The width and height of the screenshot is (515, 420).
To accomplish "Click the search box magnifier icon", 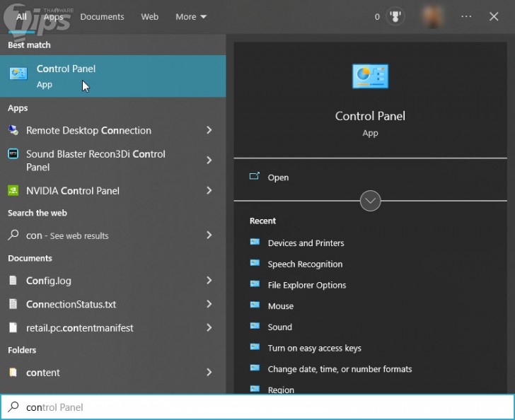I will coord(13,407).
